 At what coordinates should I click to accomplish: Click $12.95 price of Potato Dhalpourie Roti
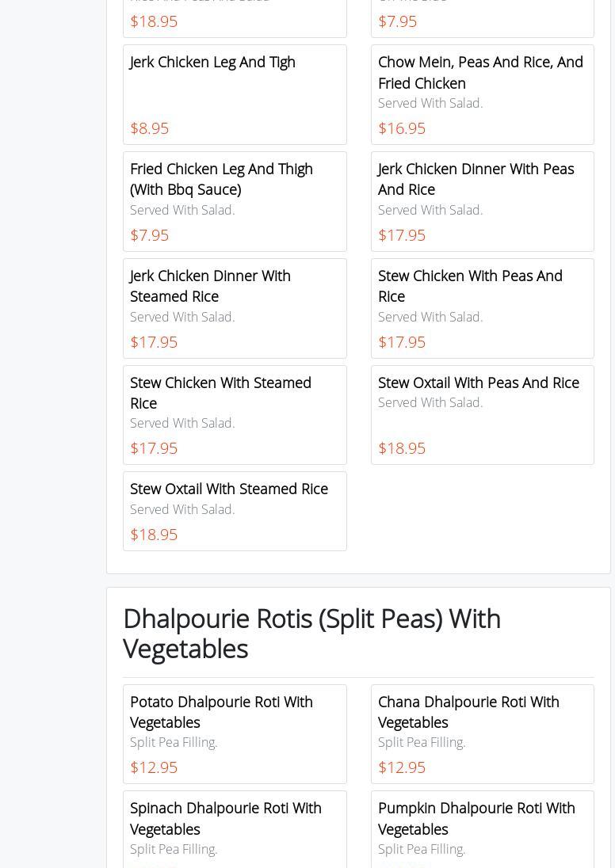coord(154,767)
